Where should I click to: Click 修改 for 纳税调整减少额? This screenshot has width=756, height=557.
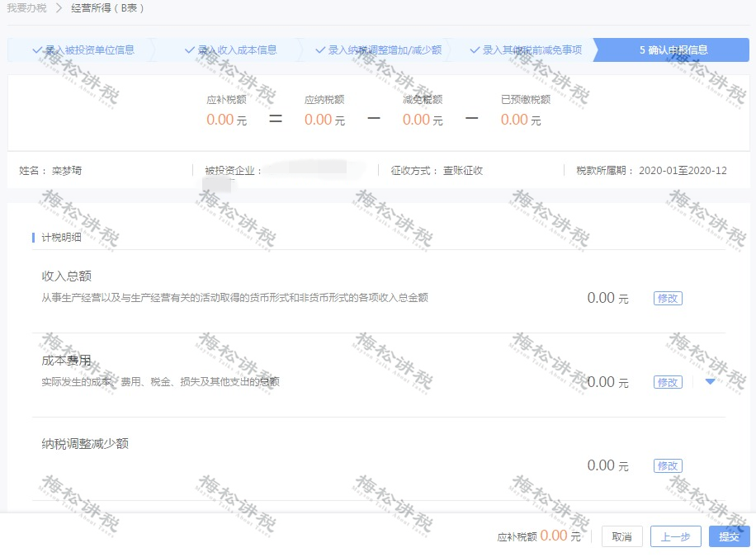pyautogui.click(x=668, y=466)
